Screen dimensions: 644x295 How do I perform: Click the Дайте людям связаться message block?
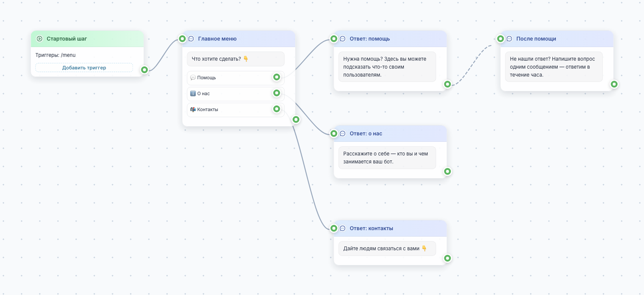click(x=387, y=248)
